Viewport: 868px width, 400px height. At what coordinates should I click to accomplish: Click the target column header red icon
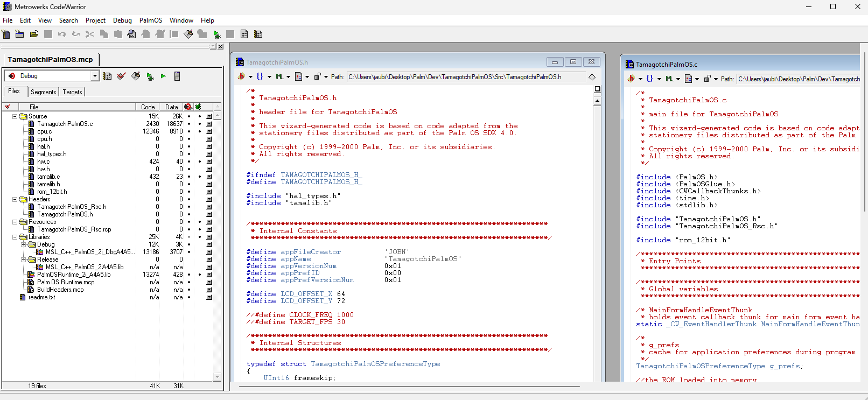tap(188, 107)
